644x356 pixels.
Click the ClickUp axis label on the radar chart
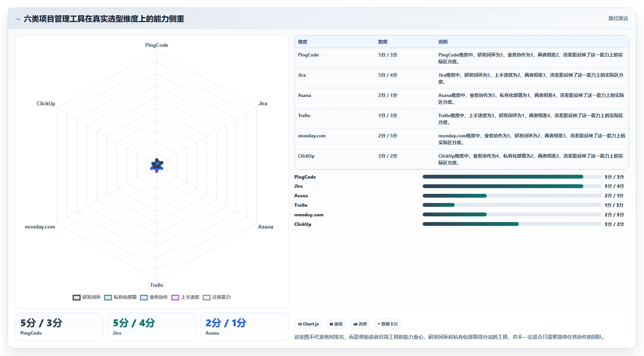click(x=46, y=103)
